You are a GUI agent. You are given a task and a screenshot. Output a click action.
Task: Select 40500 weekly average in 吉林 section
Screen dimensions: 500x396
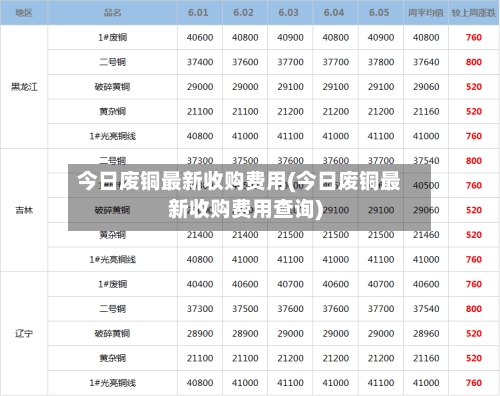coord(426,185)
